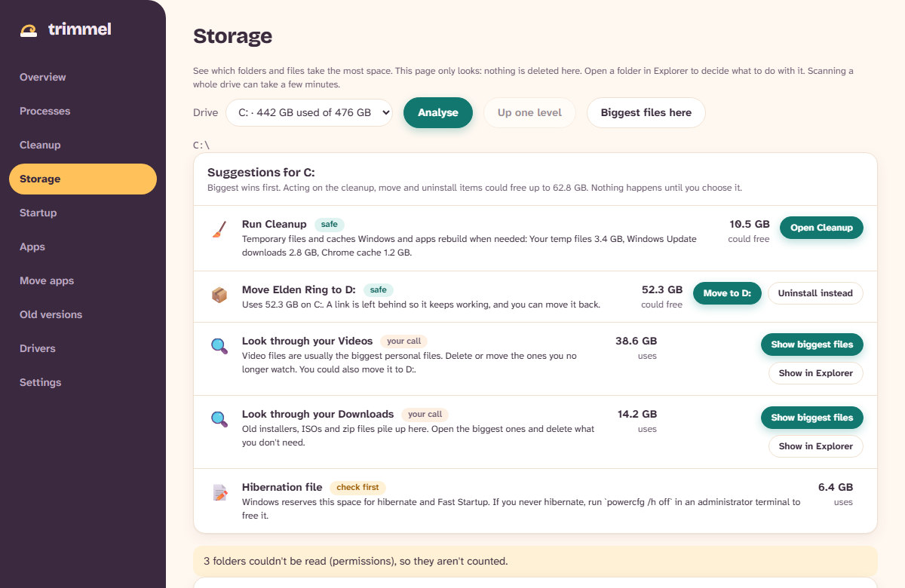The image size is (905, 588).
Task: Click the 14.2 GB value
Action: pos(637,414)
